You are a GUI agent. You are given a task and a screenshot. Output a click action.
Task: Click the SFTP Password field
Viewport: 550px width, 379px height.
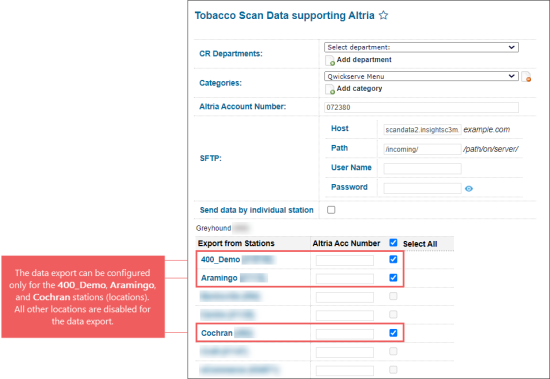422,188
